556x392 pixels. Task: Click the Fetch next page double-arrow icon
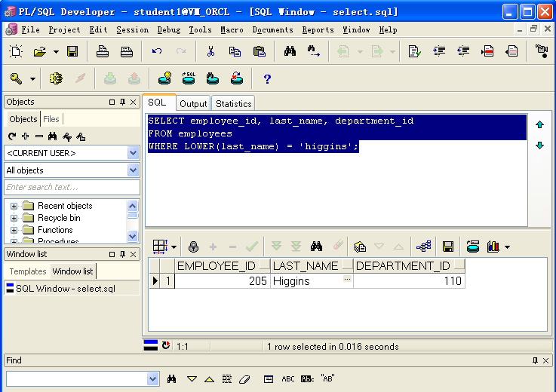pos(276,247)
